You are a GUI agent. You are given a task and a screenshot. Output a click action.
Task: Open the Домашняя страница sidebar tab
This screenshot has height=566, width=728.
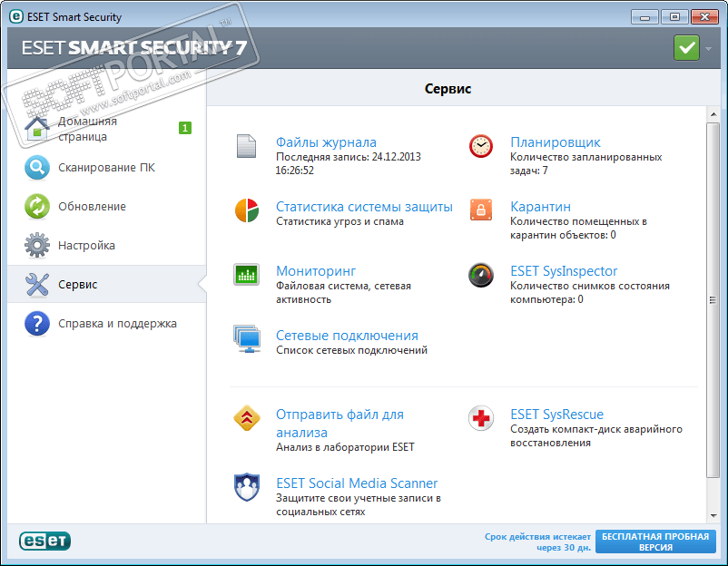(88, 129)
